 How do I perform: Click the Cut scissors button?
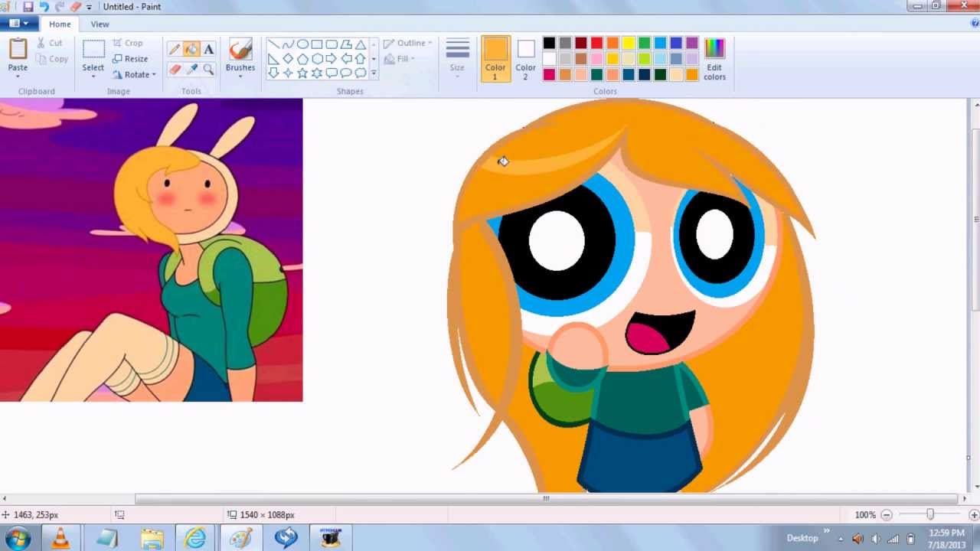(50, 43)
